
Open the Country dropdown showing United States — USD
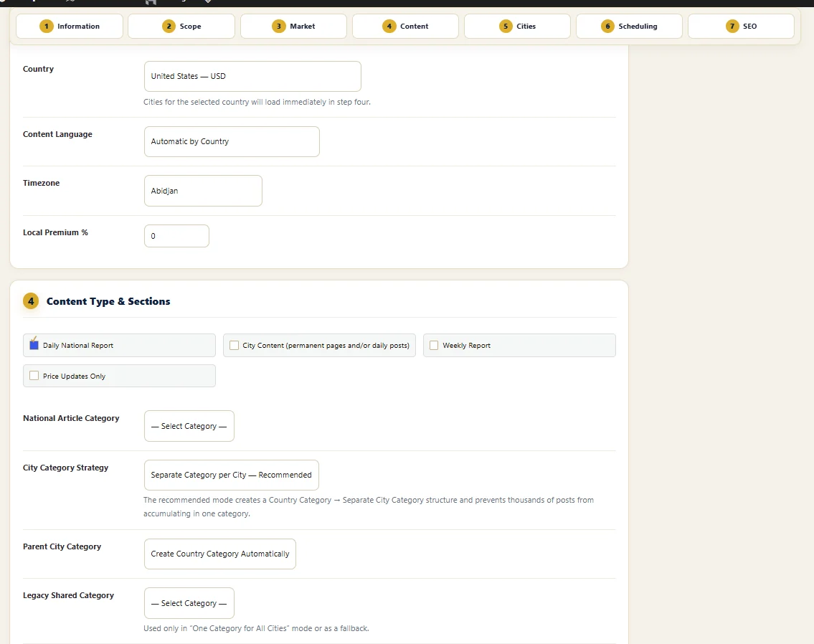[252, 76]
